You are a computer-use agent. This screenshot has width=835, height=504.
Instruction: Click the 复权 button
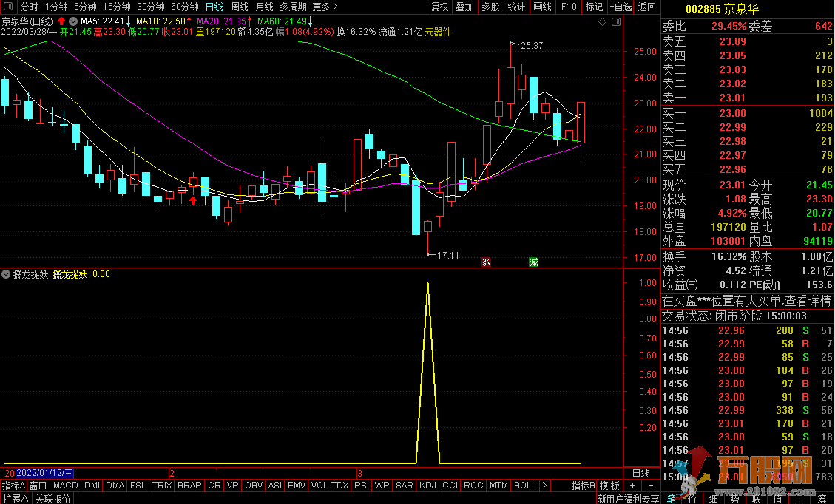tap(440, 7)
